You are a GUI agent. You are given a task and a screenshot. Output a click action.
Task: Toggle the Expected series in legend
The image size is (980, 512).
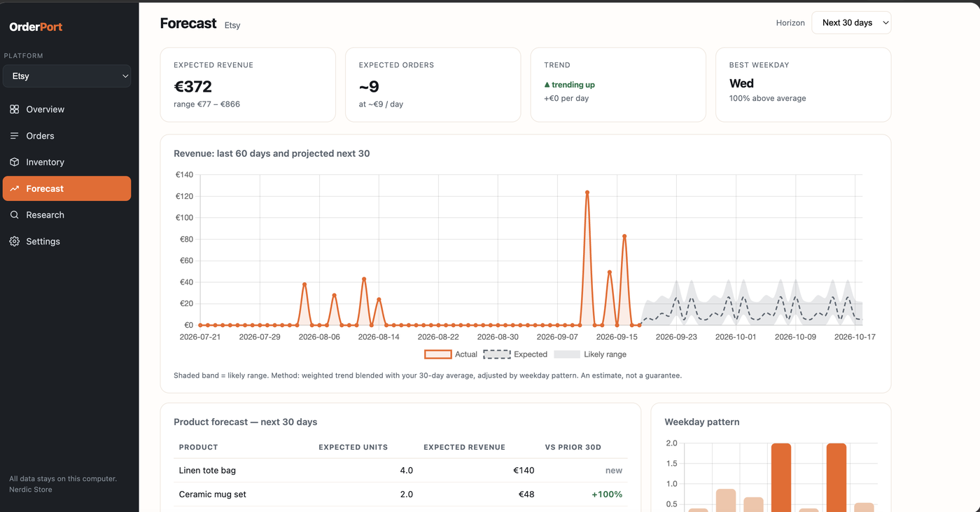pos(515,354)
